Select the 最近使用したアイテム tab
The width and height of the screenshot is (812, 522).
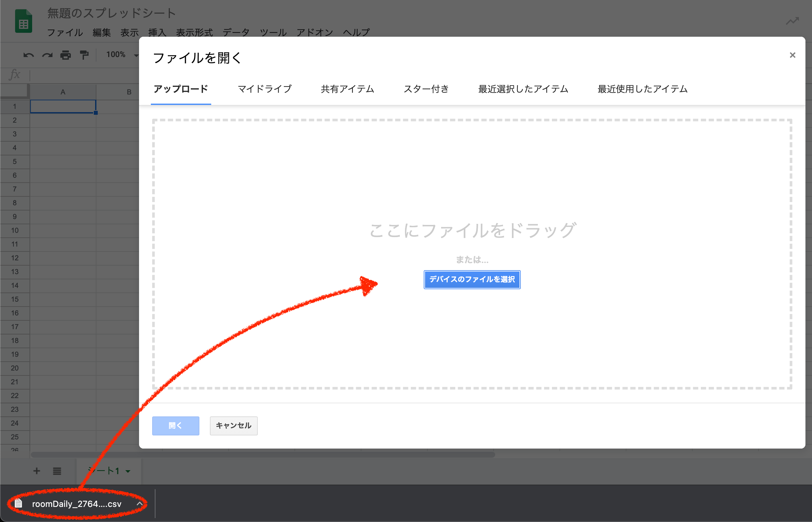642,89
